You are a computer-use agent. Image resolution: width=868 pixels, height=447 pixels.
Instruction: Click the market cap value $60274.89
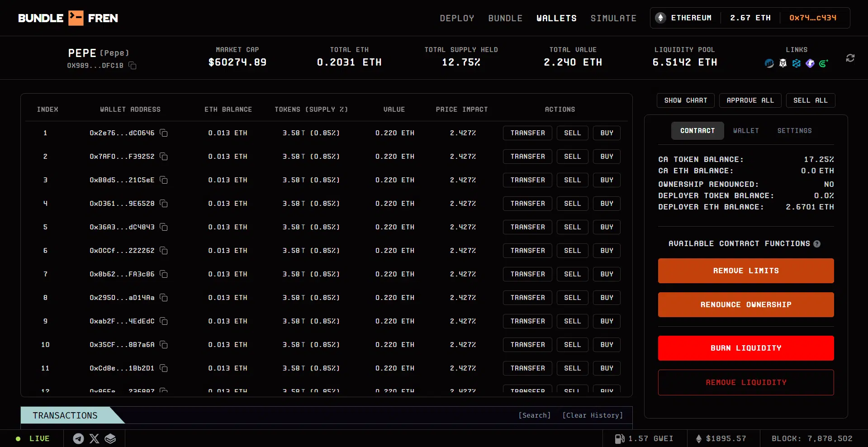237,62
